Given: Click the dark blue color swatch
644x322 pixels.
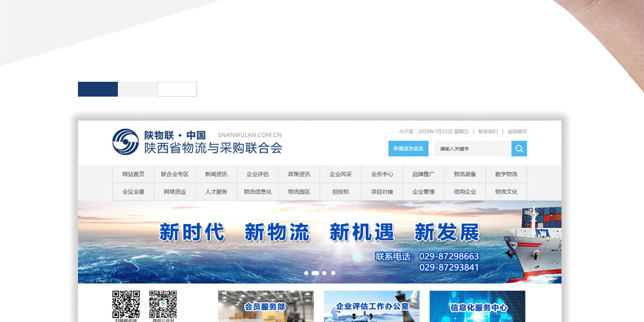Looking at the screenshot, I should [98, 89].
